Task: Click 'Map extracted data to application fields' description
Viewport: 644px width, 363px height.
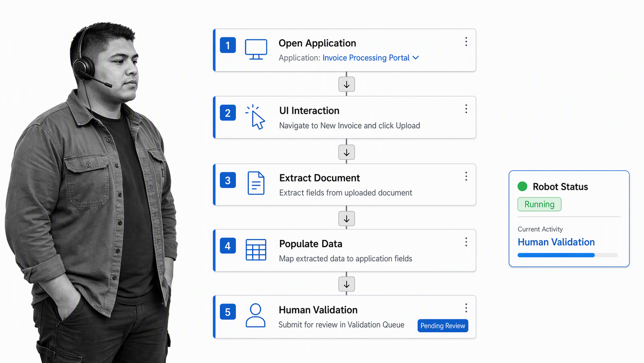Action: tap(345, 258)
